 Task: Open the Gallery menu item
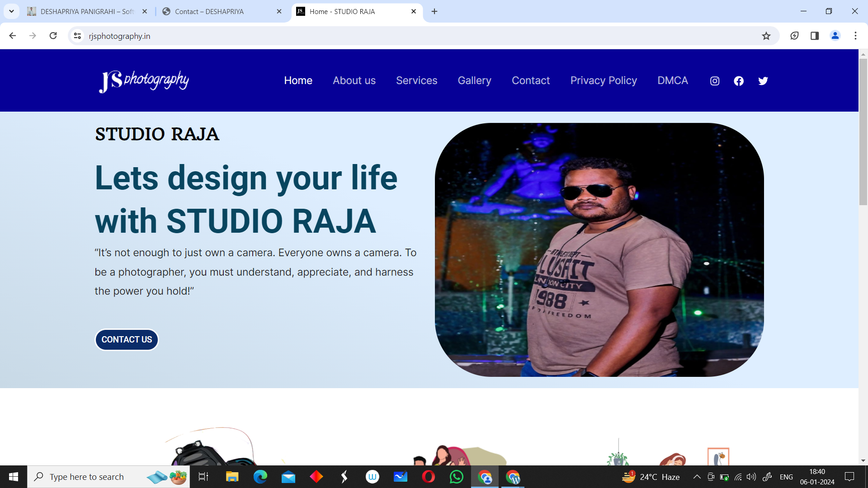(x=474, y=80)
